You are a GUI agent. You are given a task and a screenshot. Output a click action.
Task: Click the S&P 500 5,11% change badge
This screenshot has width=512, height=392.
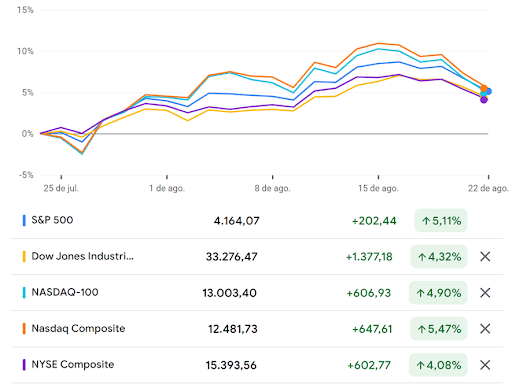coord(441,221)
